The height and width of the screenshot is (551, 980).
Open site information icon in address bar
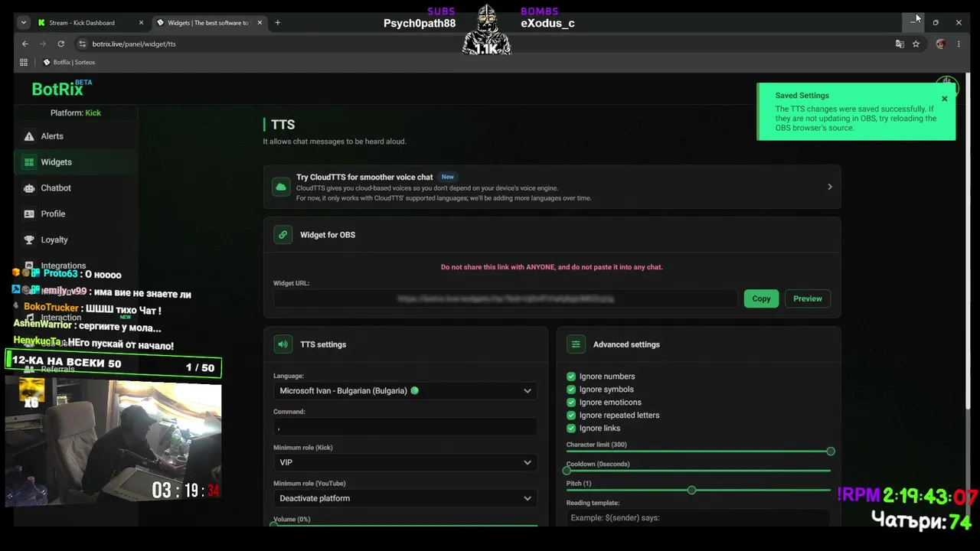pyautogui.click(x=83, y=44)
